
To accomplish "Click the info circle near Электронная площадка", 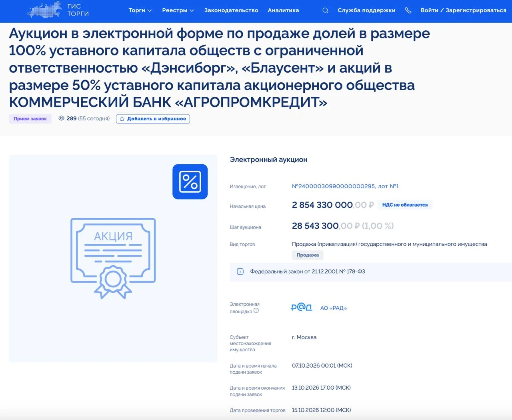I will tap(256, 310).
